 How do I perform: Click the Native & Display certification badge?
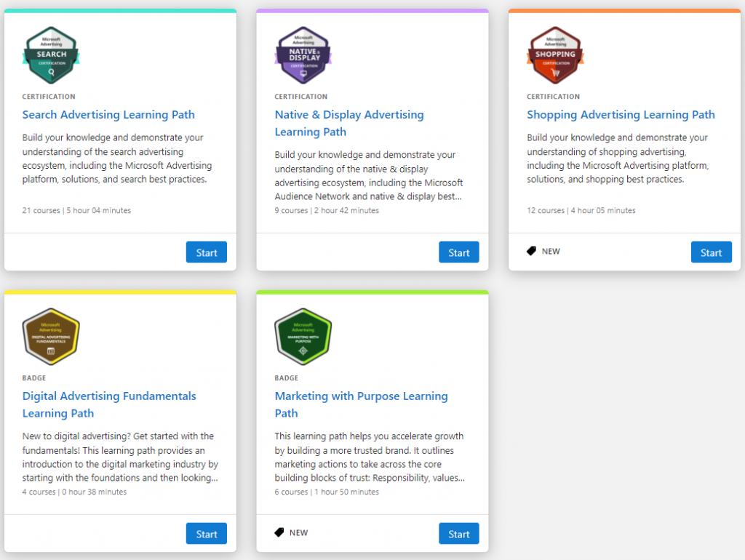pyautogui.click(x=303, y=56)
